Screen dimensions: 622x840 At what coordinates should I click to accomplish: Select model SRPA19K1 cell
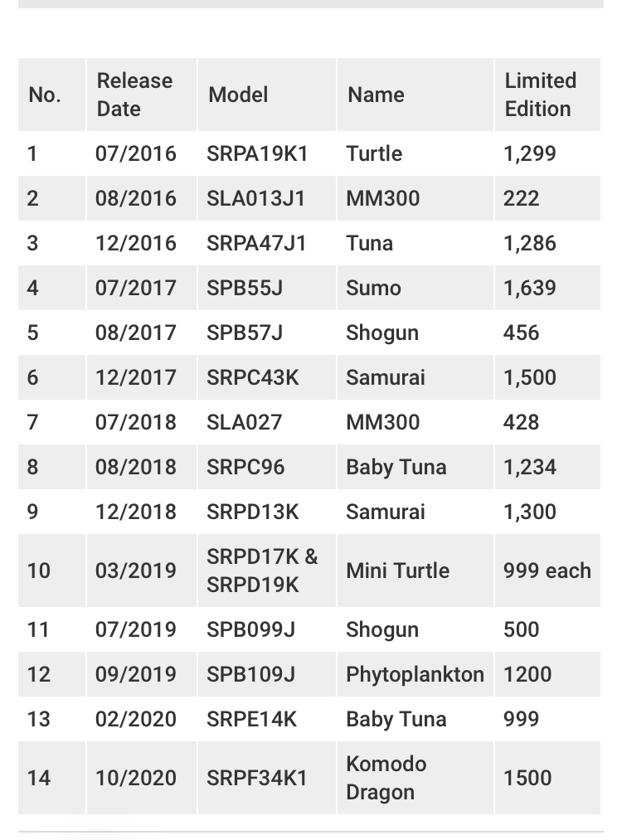click(257, 153)
